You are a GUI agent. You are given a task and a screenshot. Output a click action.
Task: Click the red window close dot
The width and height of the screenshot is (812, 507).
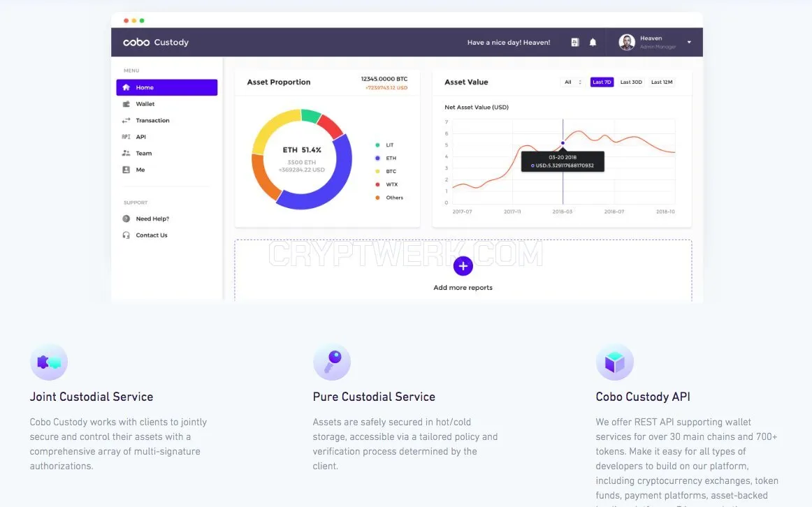(x=126, y=21)
